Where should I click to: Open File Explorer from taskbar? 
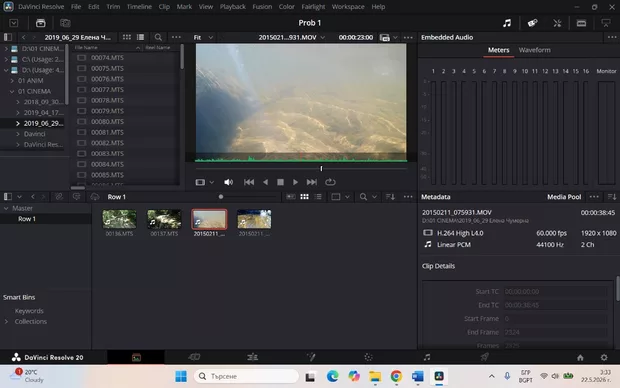(375, 376)
